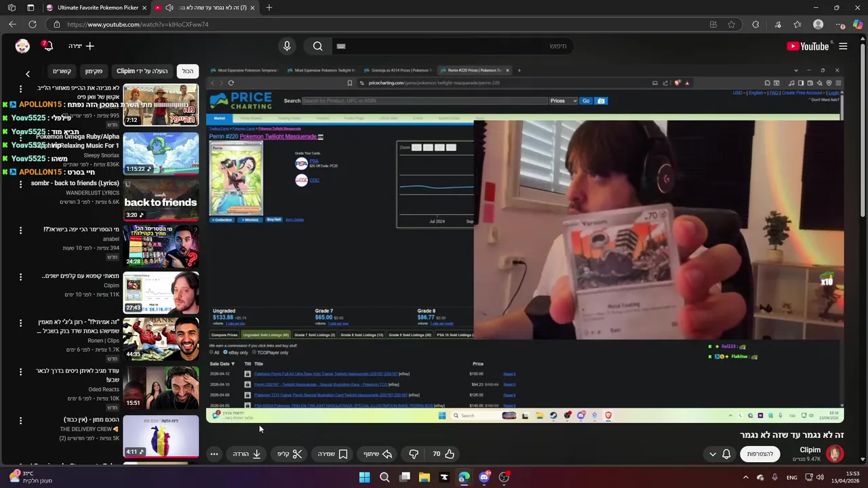The height and width of the screenshot is (488, 868).
Task: Select the 'קשורים' filter chip
Action: pyautogui.click(x=62, y=71)
